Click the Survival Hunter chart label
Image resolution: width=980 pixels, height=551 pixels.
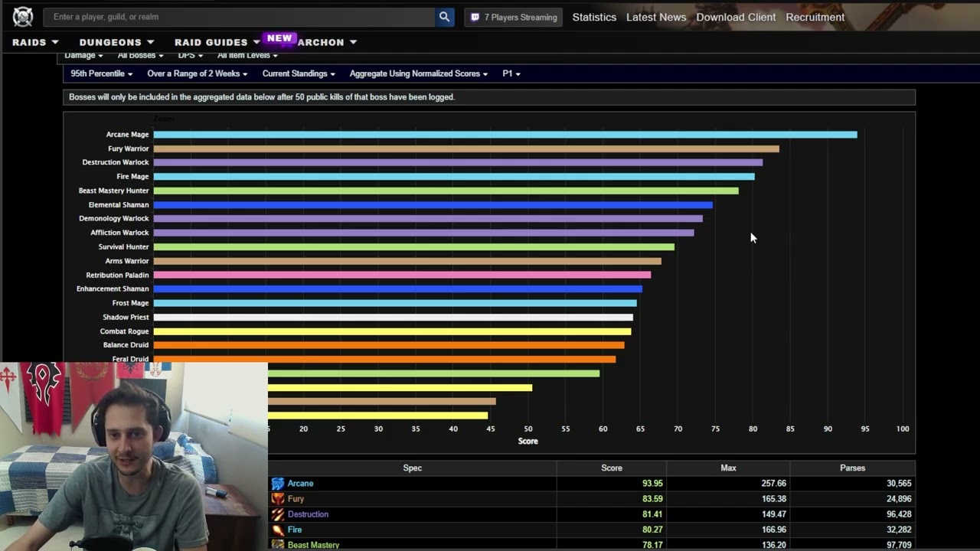coord(123,246)
